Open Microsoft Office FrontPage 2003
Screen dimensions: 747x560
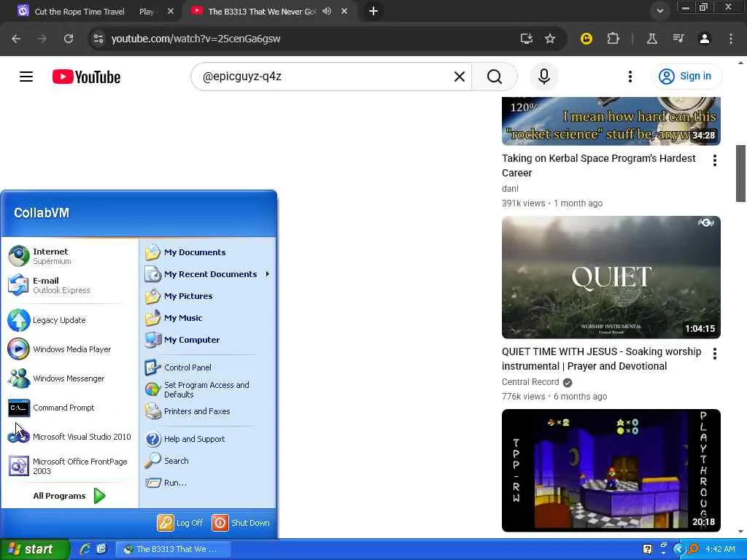tap(69, 466)
